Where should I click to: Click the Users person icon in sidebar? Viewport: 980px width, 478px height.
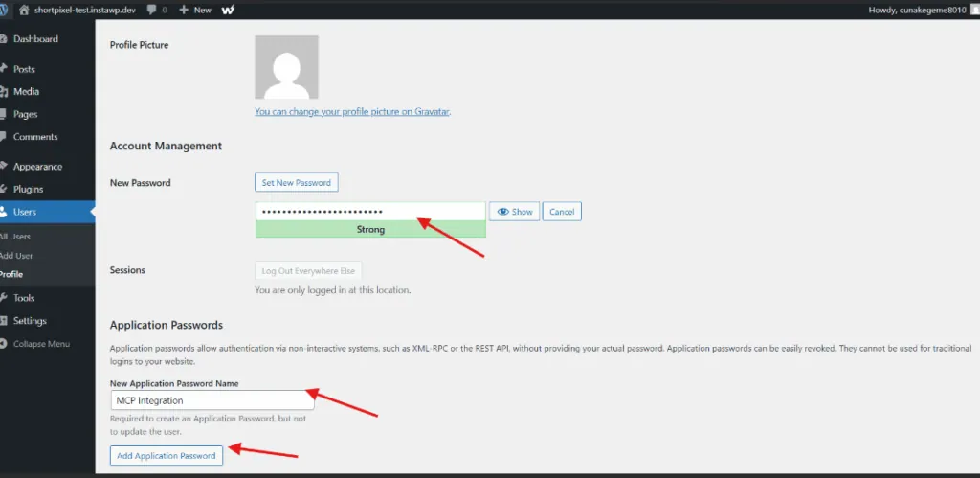(3, 212)
